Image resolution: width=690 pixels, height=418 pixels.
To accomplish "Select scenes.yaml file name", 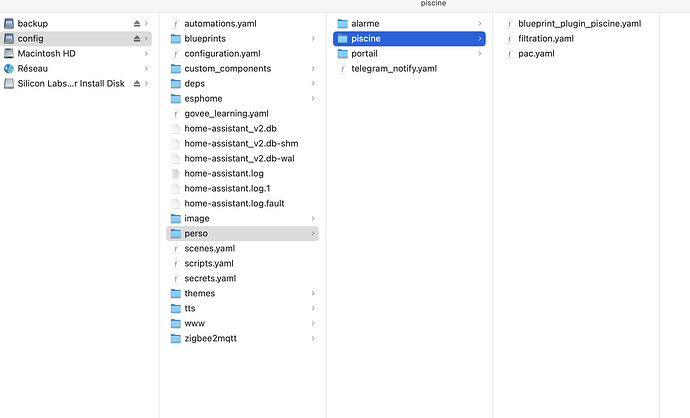I will tap(209, 249).
